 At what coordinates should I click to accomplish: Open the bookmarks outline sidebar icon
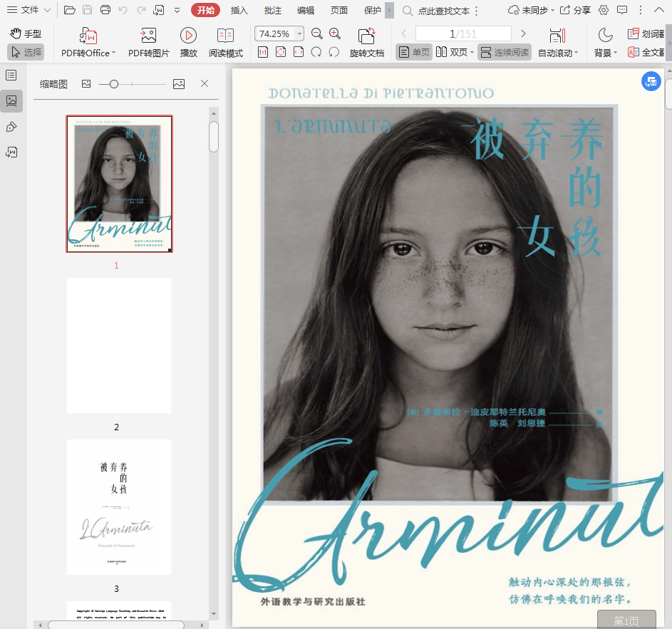click(11, 76)
